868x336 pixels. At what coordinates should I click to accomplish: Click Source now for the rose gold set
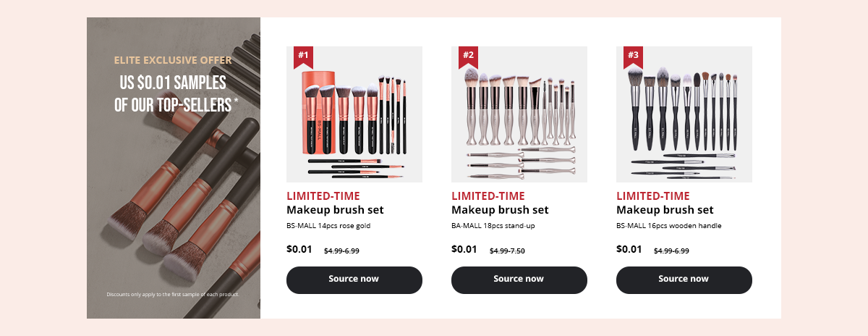click(354, 280)
